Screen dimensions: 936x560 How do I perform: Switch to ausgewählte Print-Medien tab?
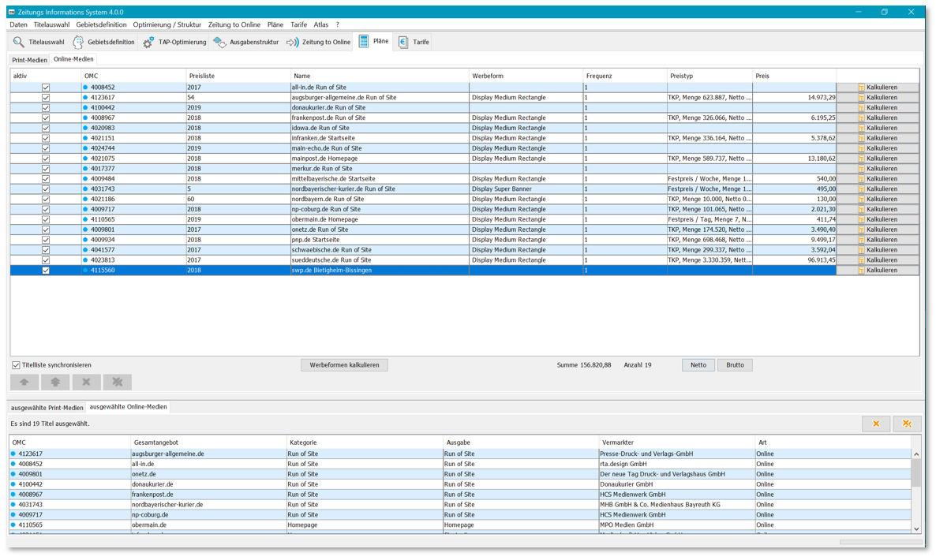click(47, 408)
